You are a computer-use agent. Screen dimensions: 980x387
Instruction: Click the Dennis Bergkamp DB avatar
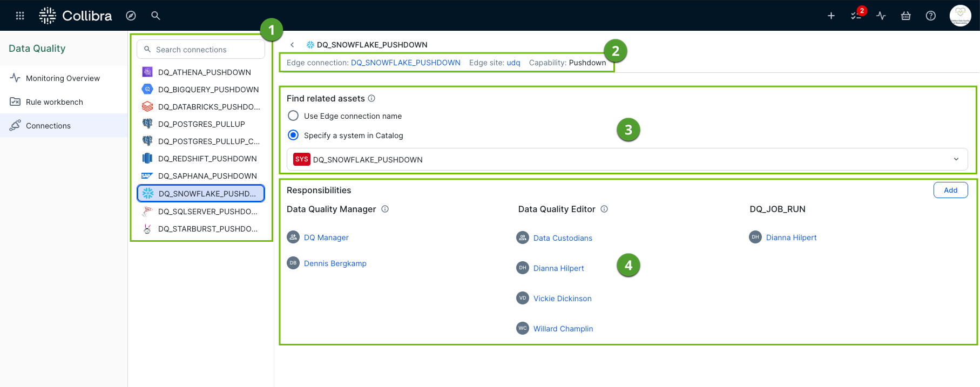pyautogui.click(x=293, y=263)
